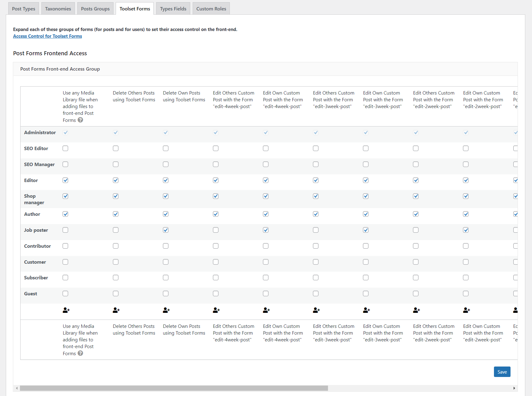Click add-user icon under Edit Own edit-4week-post column
This screenshot has height=396, width=532.
pos(266,310)
